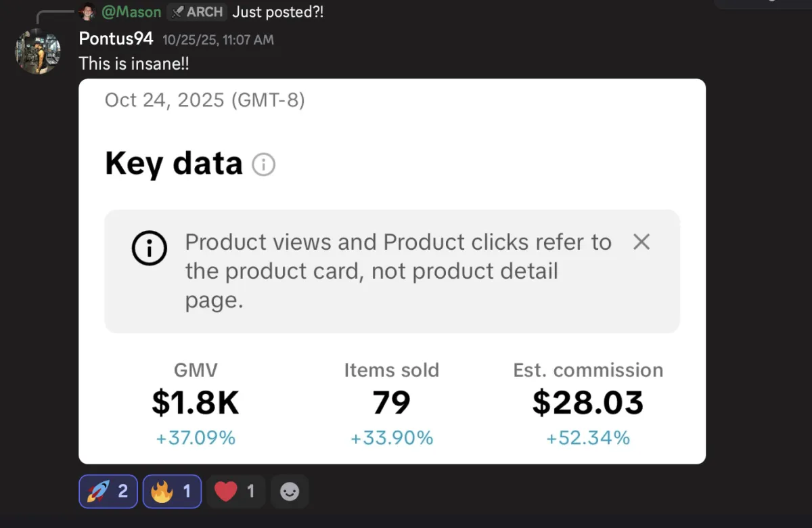
Task: Open Pontus94's profile avatar
Action: tap(38, 51)
